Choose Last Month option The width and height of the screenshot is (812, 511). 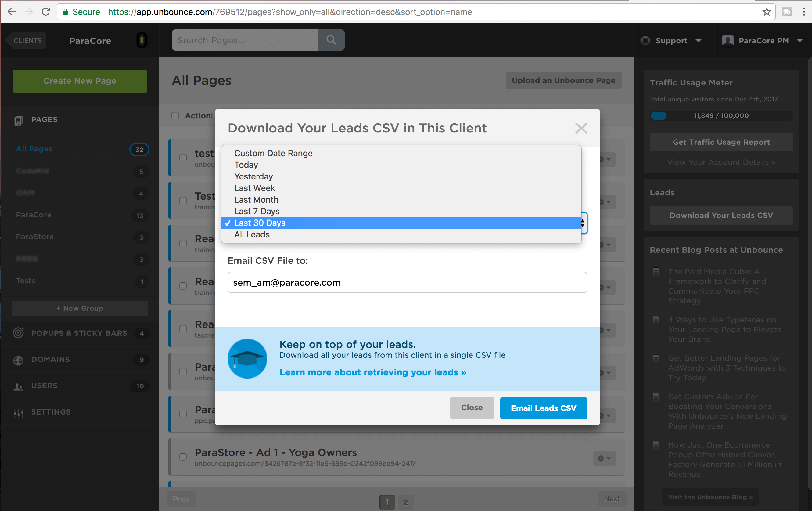(401, 200)
